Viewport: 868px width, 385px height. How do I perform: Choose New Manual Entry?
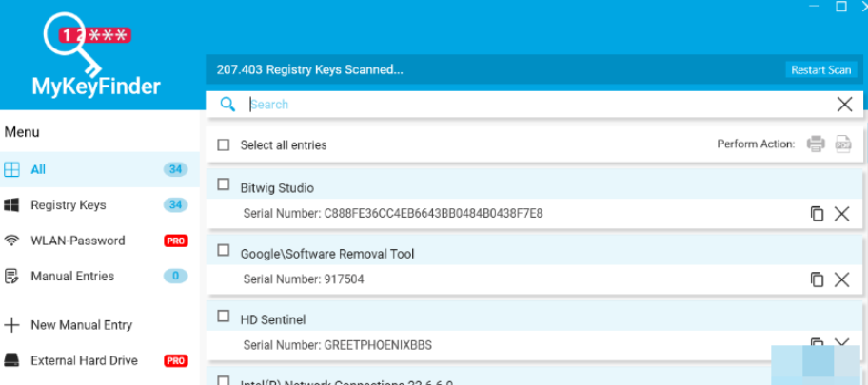point(100,325)
